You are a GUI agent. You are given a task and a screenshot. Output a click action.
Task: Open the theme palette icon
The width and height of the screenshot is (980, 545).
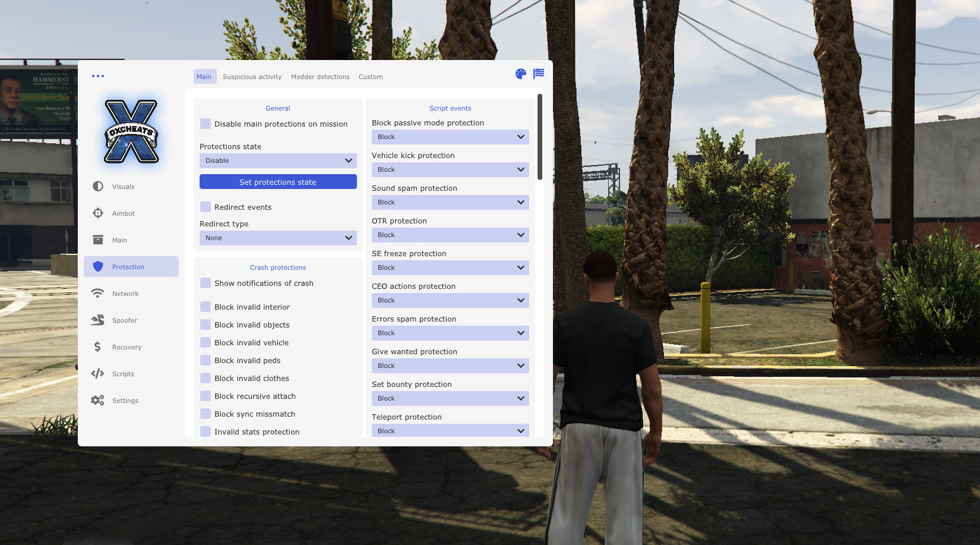[520, 74]
